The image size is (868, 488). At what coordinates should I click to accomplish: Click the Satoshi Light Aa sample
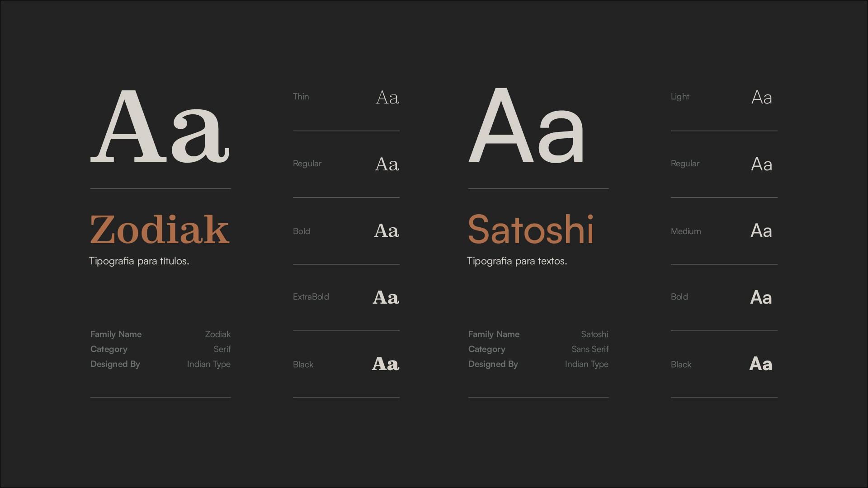(x=761, y=98)
